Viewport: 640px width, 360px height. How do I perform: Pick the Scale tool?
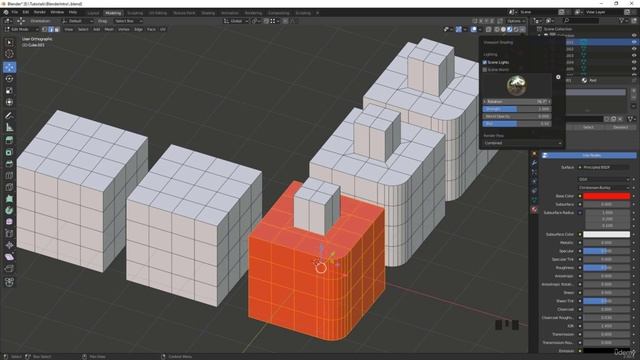coord(9,91)
